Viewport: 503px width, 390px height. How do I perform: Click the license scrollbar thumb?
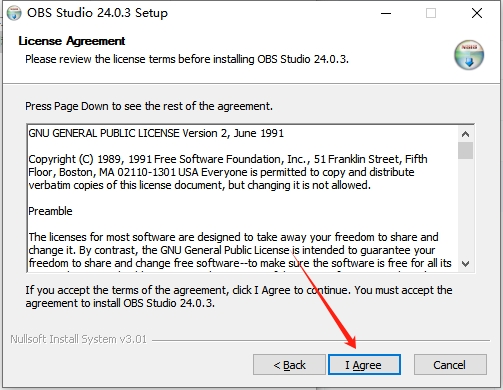tap(466, 150)
